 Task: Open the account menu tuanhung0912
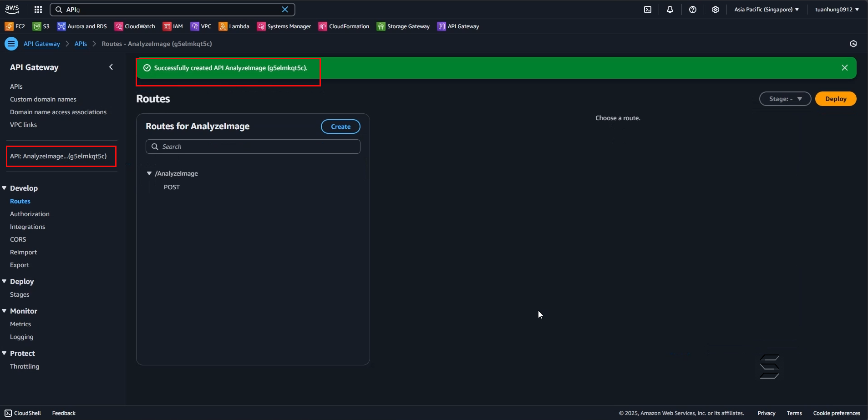pos(837,10)
